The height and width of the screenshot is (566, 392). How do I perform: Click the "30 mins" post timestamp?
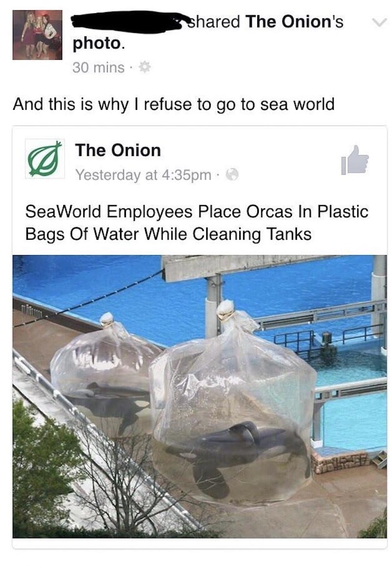(98, 68)
